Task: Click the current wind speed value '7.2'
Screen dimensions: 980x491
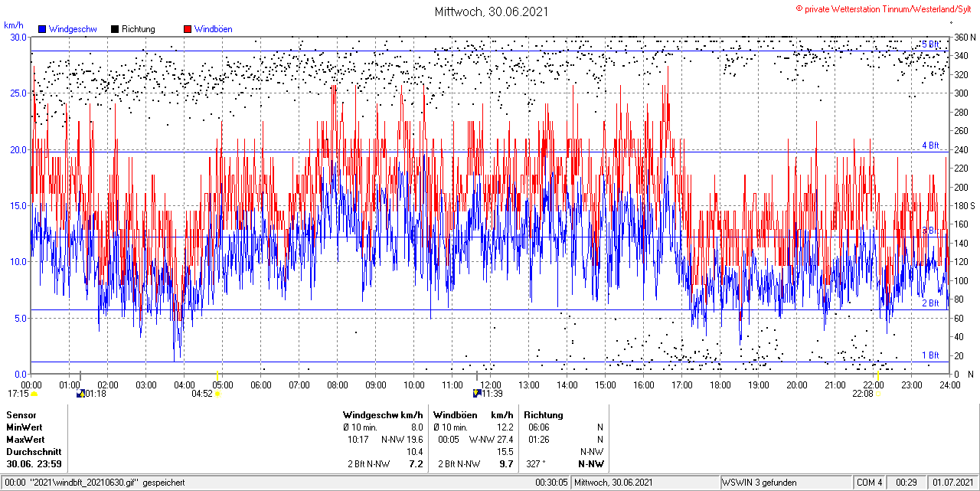Action: coord(416,464)
